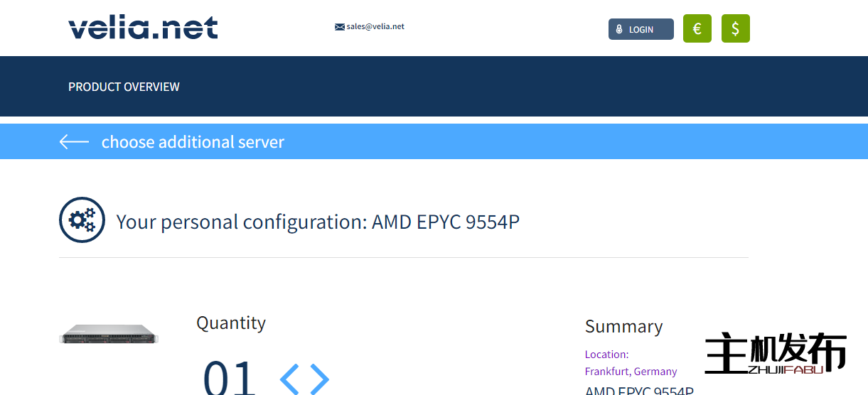Click the velia.net logo

[143, 28]
